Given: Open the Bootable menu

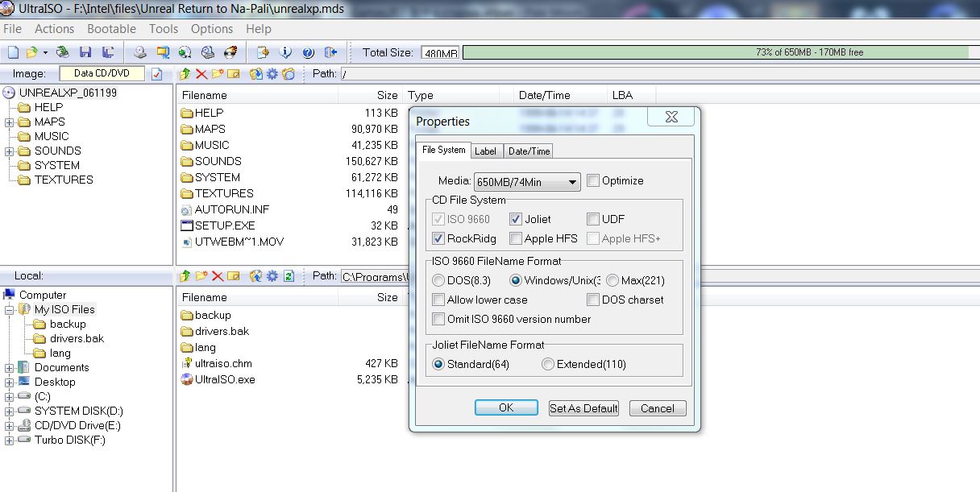Looking at the screenshot, I should 111,28.
